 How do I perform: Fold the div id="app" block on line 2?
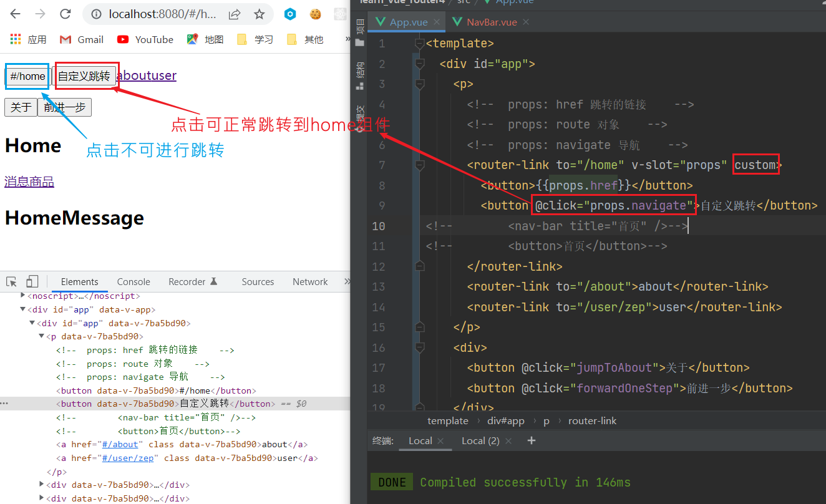[420, 64]
